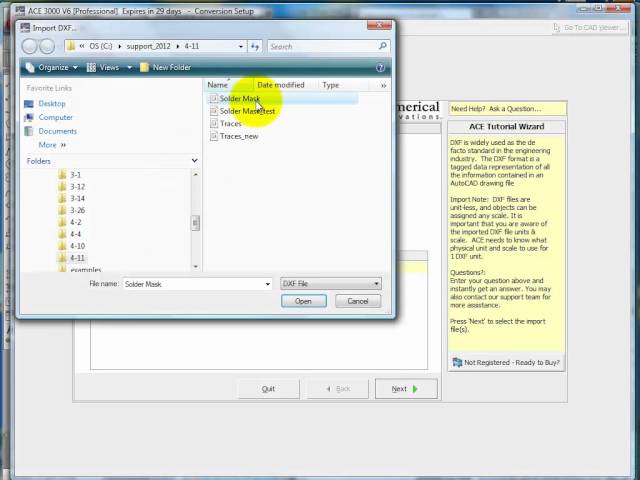This screenshot has width=640, height=480.
Task: Open the 3-12 folder in tree
Action: click(77, 187)
